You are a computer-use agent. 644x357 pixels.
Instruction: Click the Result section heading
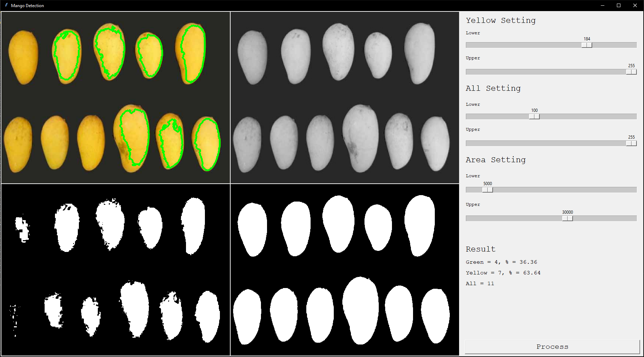[x=481, y=249]
